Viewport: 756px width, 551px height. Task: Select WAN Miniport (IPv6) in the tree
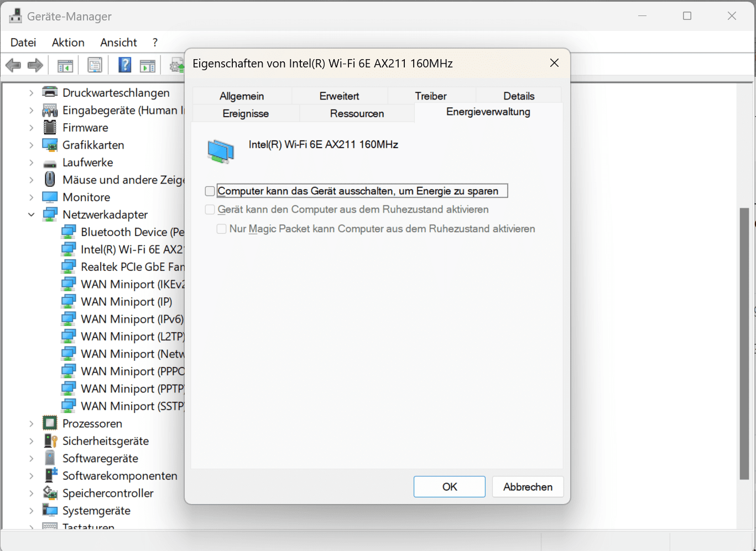point(132,319)
